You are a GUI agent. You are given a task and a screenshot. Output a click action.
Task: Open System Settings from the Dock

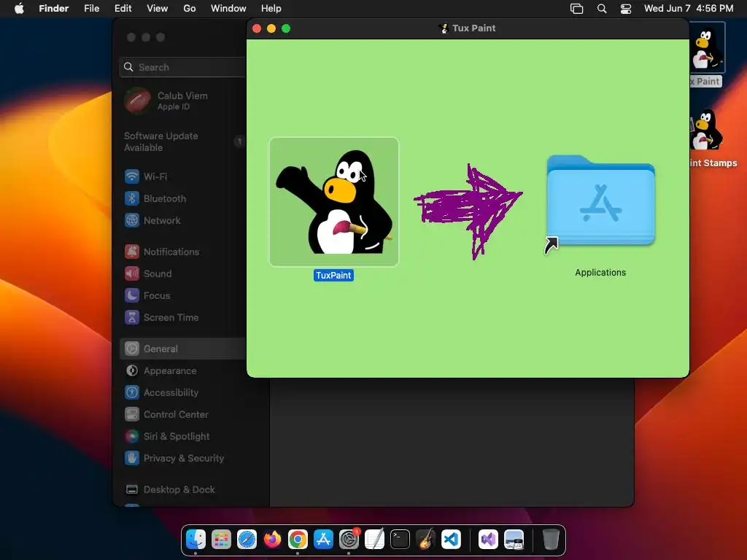pos(349,540)
